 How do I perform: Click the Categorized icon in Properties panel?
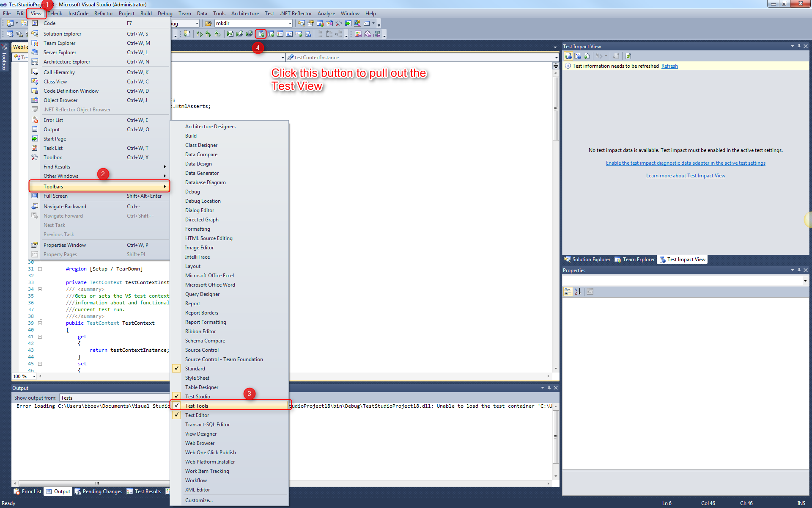click(568, 292)
